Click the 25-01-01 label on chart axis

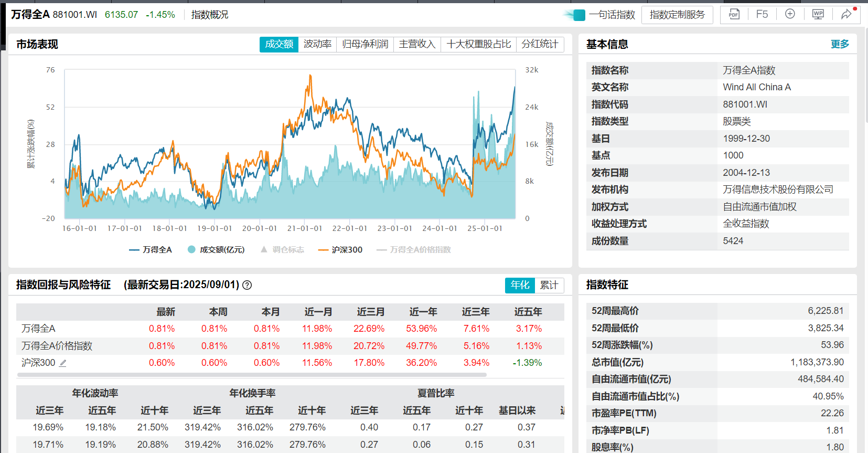click(x=485, y=228)
